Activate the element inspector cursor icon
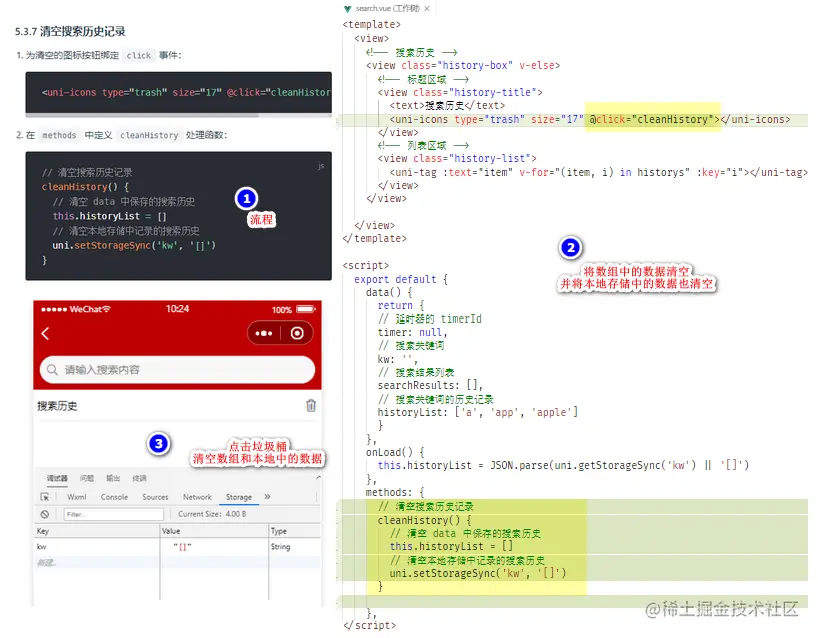This screenshot has width=818, height=638. point(45,497)
